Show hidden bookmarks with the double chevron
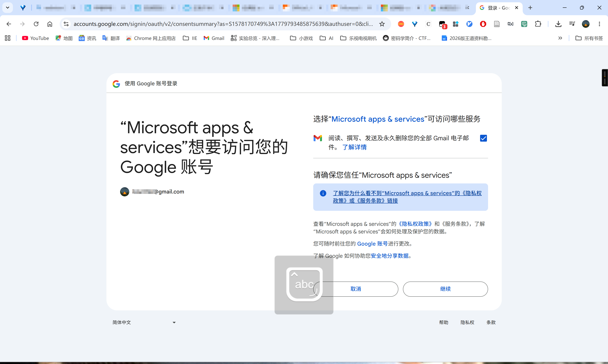Screen dimensions: 608x364 tap(560, 38)
